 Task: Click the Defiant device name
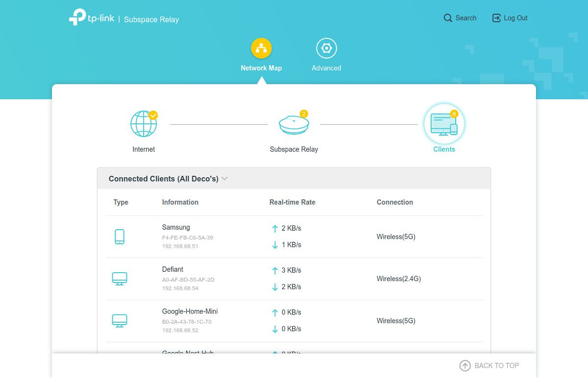pos(173,269)
